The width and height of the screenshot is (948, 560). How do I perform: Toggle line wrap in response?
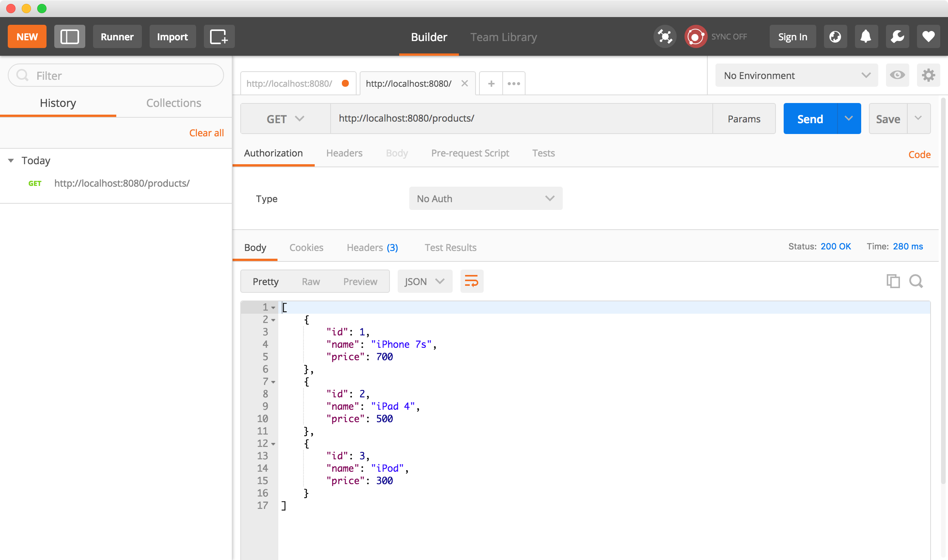472,281
